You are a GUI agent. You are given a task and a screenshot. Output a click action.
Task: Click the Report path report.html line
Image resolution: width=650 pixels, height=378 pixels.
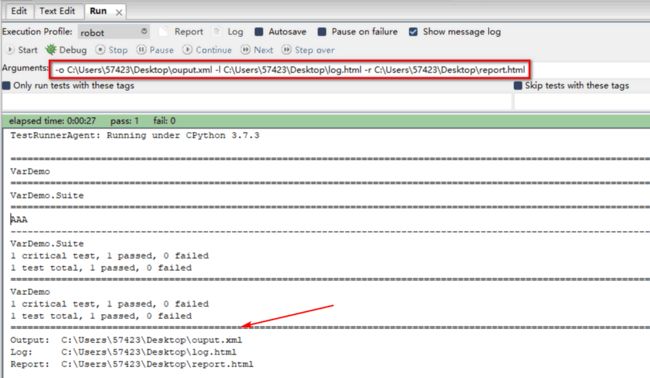tap(132, 364)
